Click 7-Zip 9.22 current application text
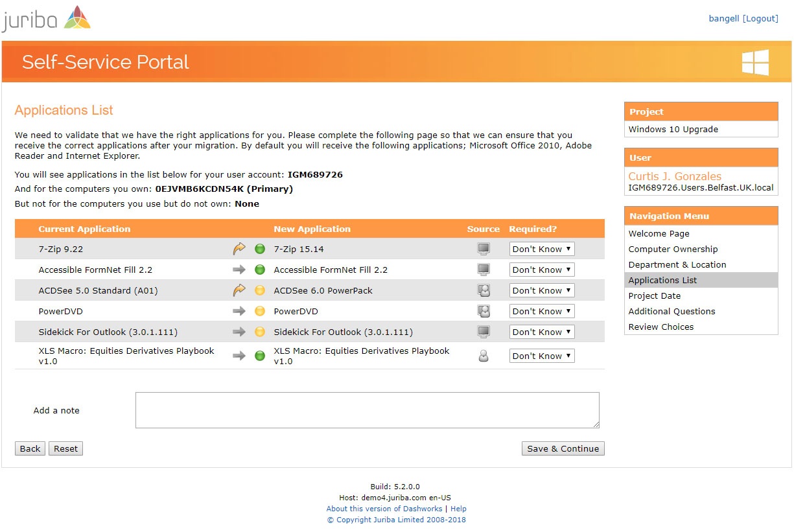794x532 pixels. 60,249
